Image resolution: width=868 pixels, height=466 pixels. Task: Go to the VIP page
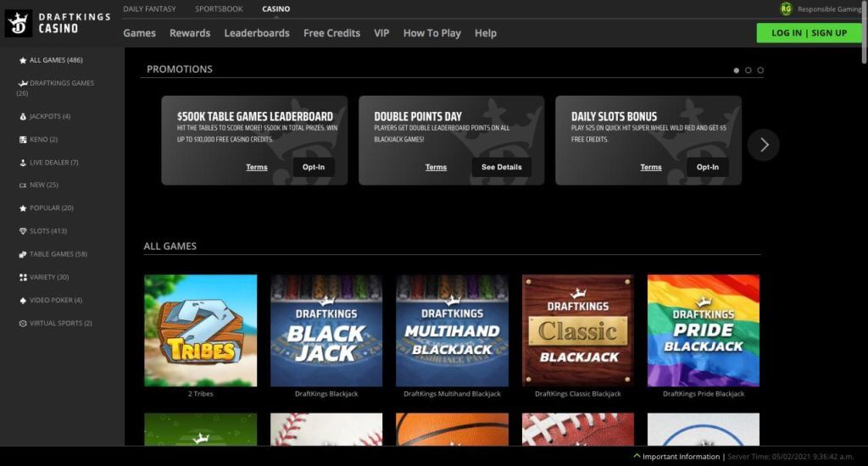click(x=381, y=33)
